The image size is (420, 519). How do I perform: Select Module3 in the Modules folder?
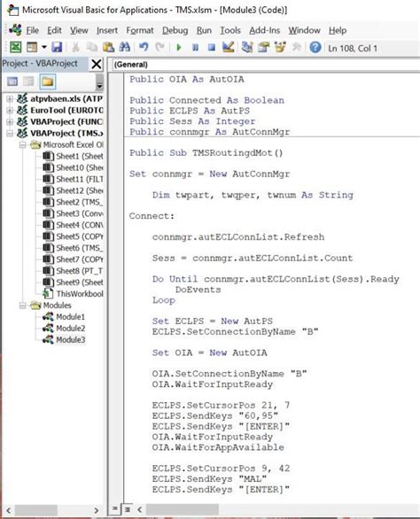coord(64,339)
